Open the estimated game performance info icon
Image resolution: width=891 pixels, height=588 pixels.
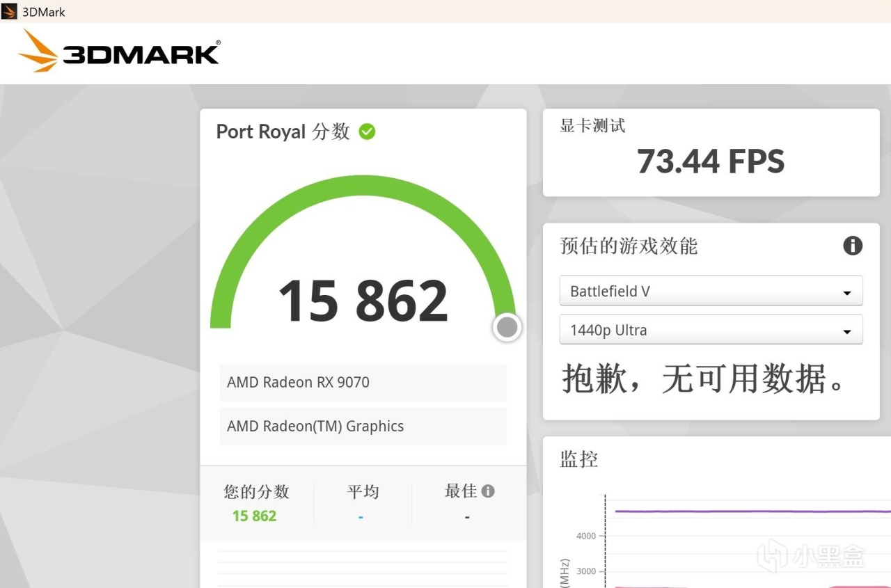853,246
